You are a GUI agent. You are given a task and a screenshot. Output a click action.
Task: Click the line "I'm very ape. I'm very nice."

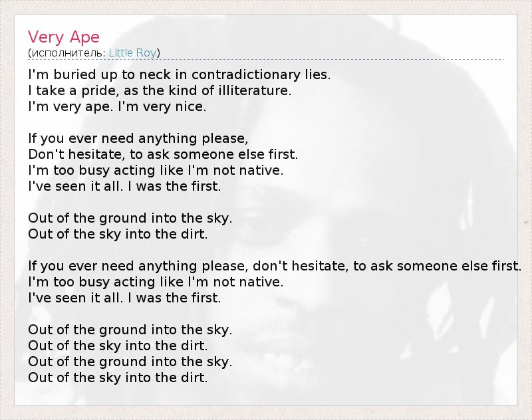pos(118,106)
